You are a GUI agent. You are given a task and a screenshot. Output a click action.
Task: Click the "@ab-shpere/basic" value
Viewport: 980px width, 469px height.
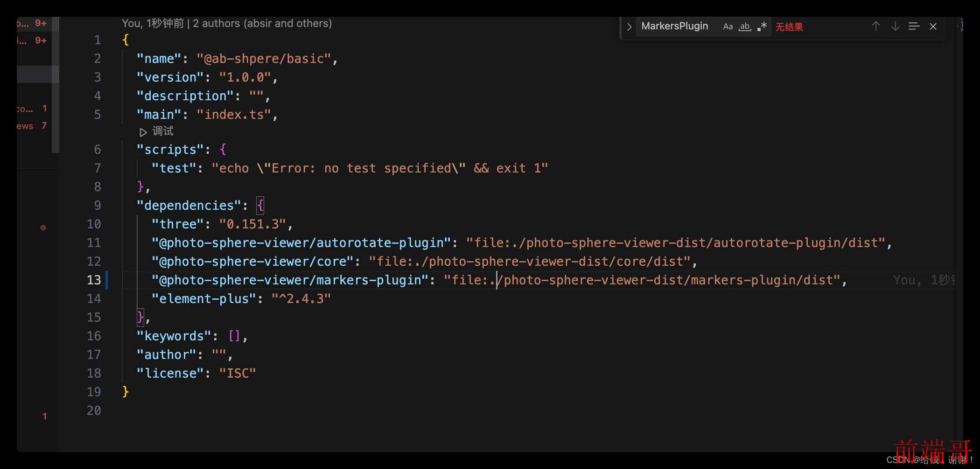tap(264, 59)
